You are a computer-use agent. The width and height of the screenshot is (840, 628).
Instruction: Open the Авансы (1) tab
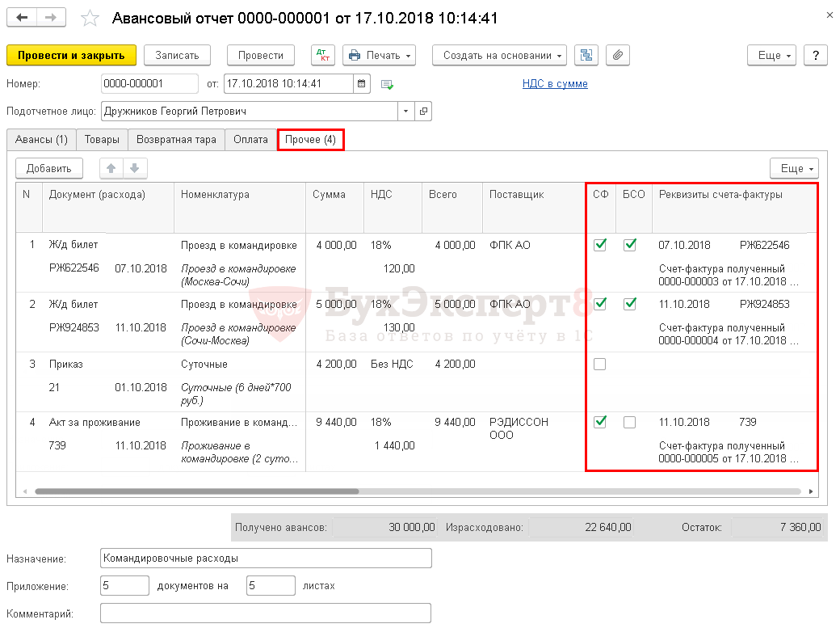(x=41, y=140)
